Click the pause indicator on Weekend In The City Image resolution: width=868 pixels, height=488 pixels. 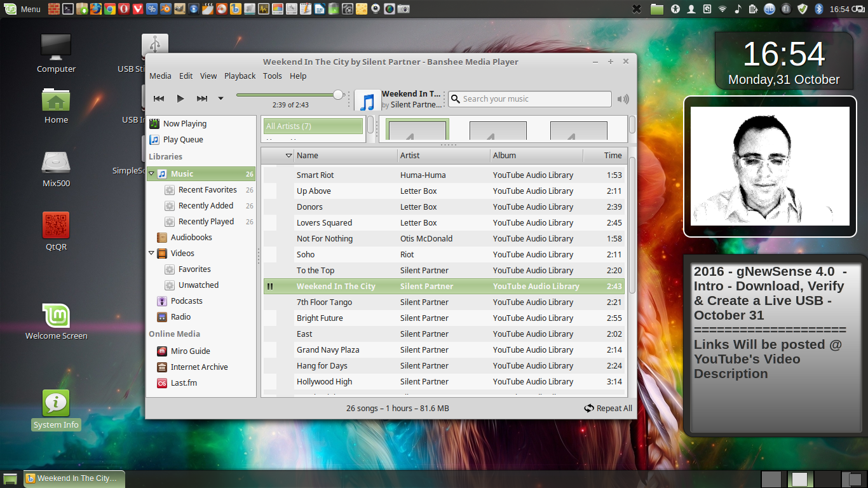[270, 287]
